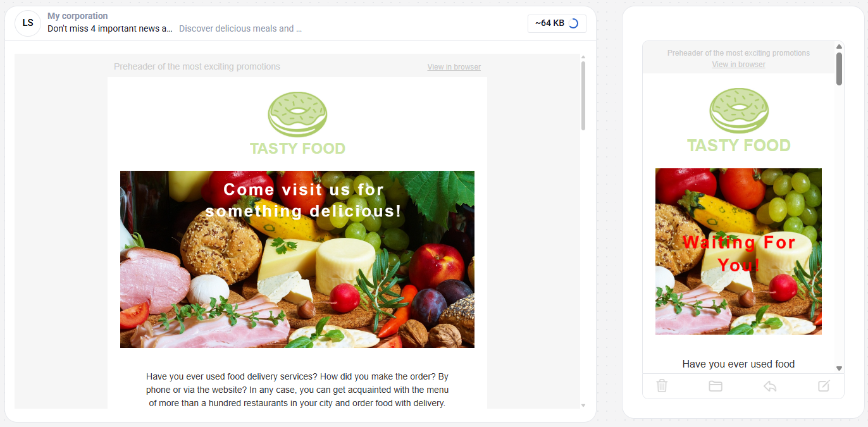Click the mobile preview scrollbar thumb
The height and width of the screenshot is (427, 868).
[x=840, y=69]
